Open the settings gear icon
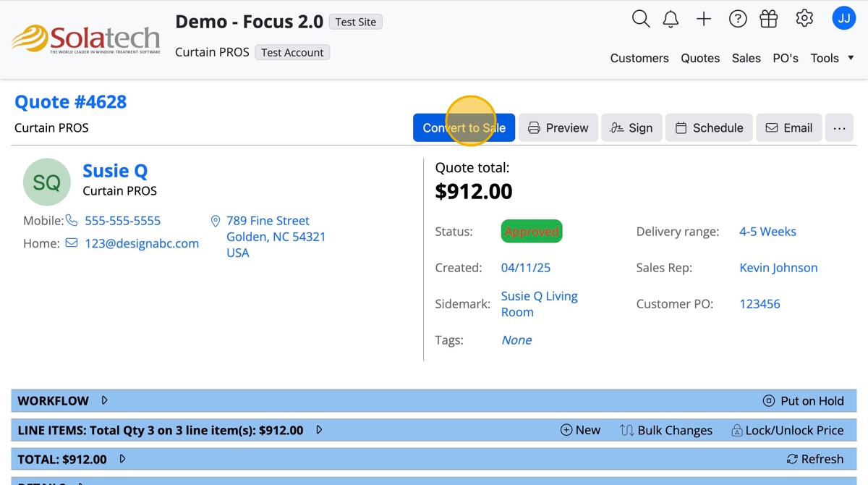 click(804, 19)
